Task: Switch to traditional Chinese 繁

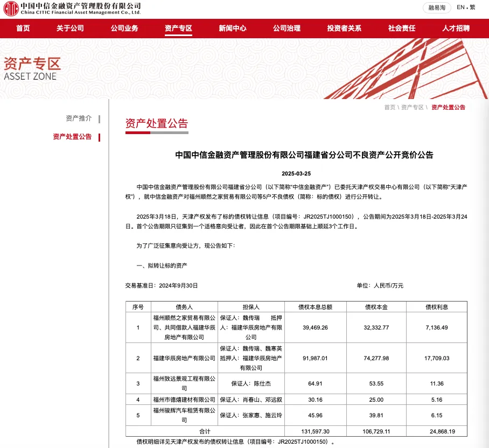Action: pyautogui.click(x=472, y=8)
